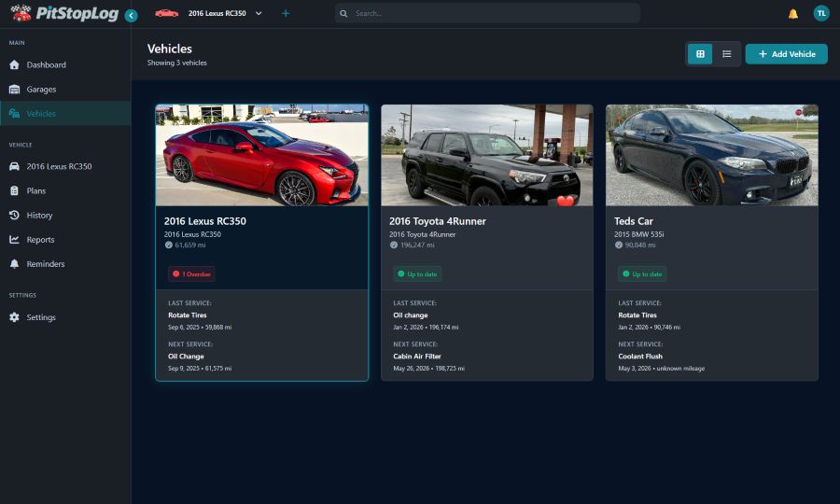Collapse the sidebar with the chevron button

point(132,16)
